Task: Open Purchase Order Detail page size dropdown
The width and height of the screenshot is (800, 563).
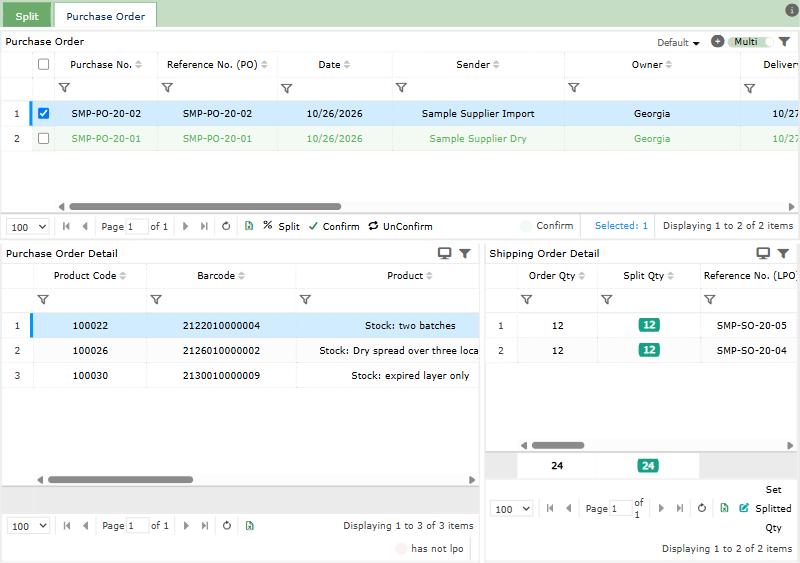Action: pos(28,526)
